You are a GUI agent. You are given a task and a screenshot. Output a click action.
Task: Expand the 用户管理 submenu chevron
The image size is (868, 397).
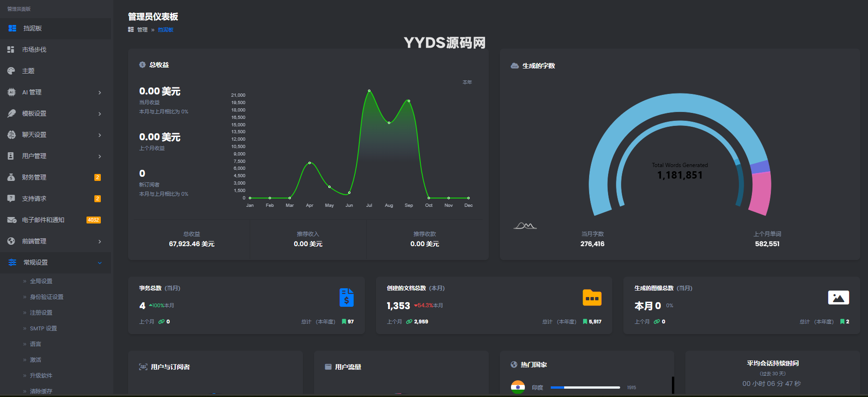pyautogui.click(x=99, y=156)
